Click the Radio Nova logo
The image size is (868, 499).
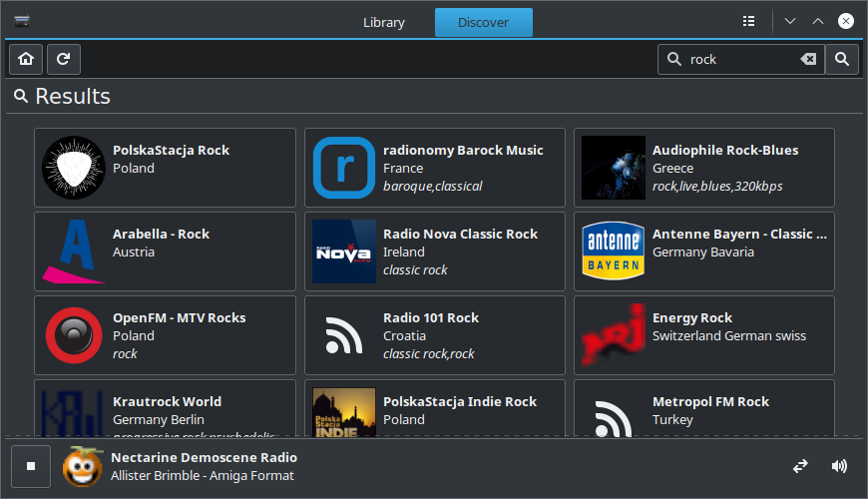click(x=344, y=251)
